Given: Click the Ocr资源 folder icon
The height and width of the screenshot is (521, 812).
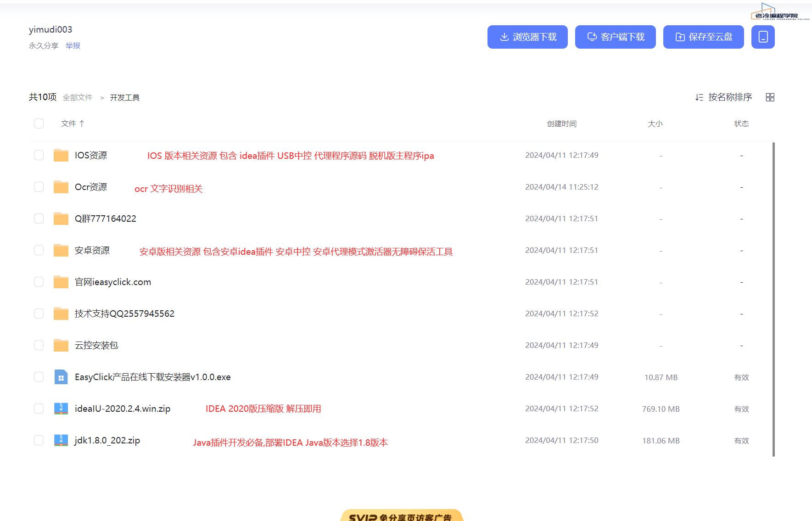Looking at the screenshot, I should coord(61,187).
